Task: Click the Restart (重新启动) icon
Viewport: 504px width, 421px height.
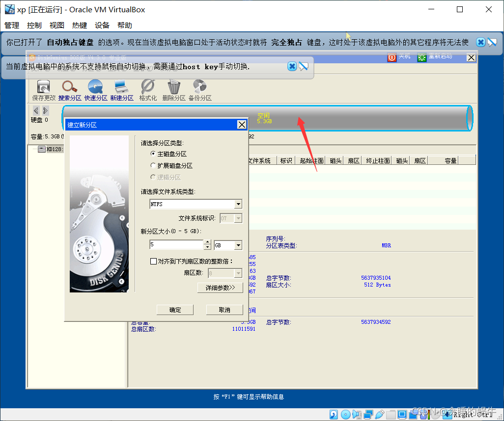Action: coord(421,57)
